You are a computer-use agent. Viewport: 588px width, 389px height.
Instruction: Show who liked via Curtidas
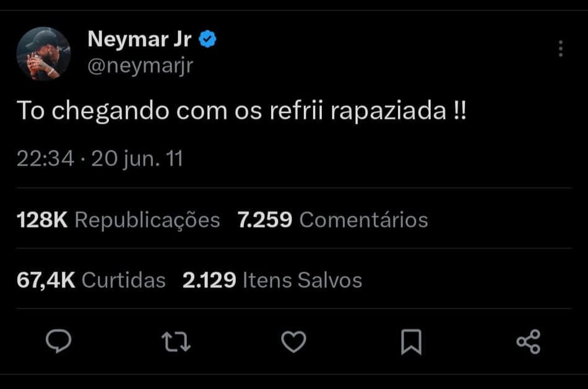(124, 280)
